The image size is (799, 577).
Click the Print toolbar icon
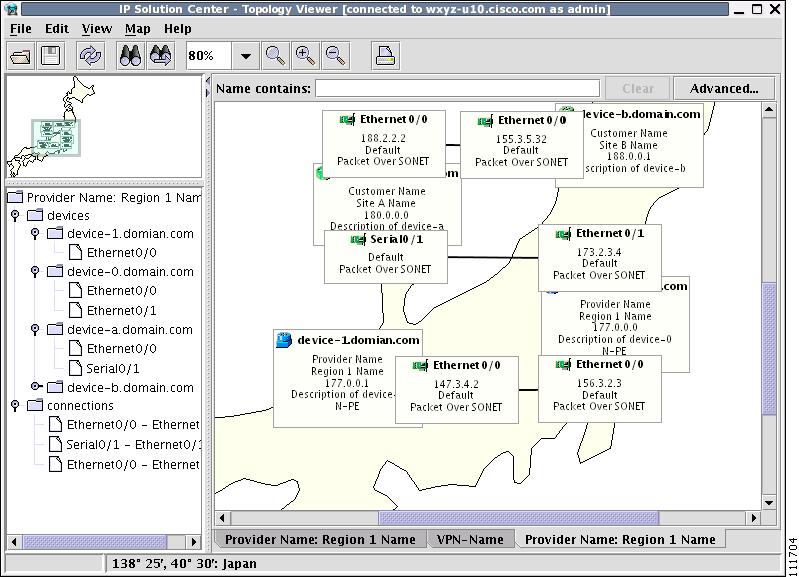click(385, 56)
